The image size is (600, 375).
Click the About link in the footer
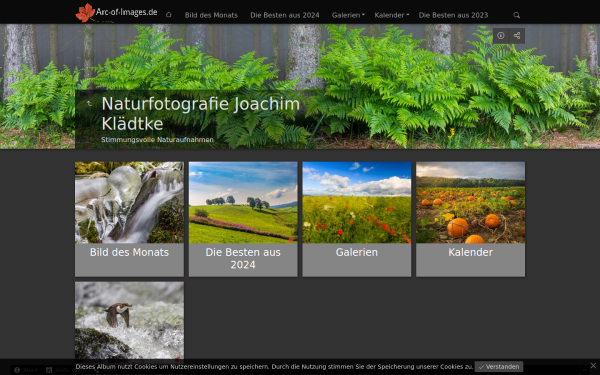click(31, 370)
